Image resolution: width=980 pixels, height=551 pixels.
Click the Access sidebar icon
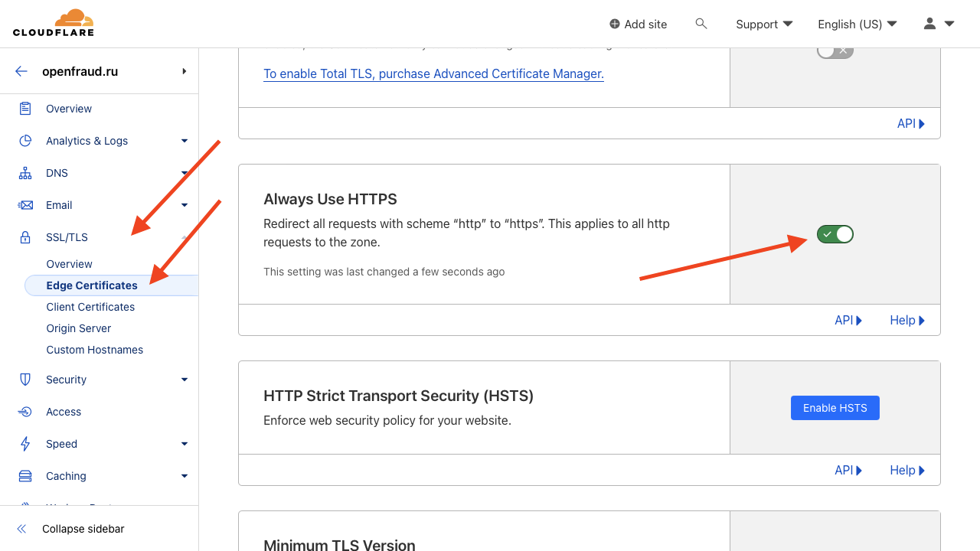click(x=25, y=412)
